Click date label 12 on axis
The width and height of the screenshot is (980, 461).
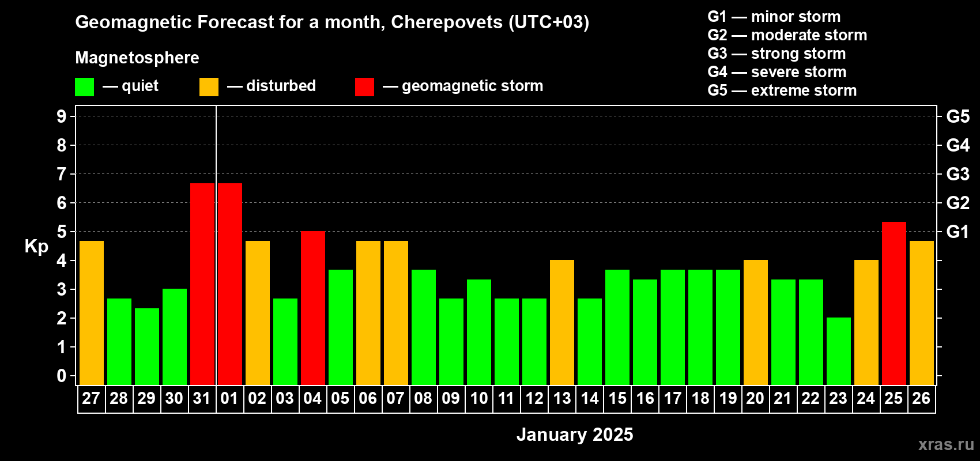pos(534,399)
